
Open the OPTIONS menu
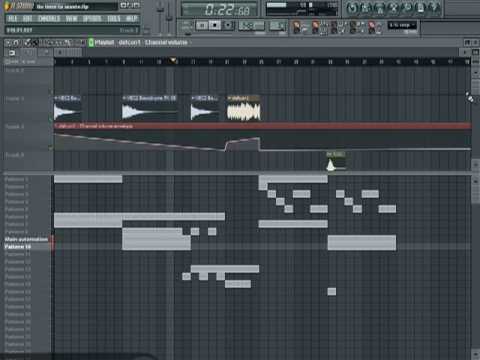click(92, 18)
